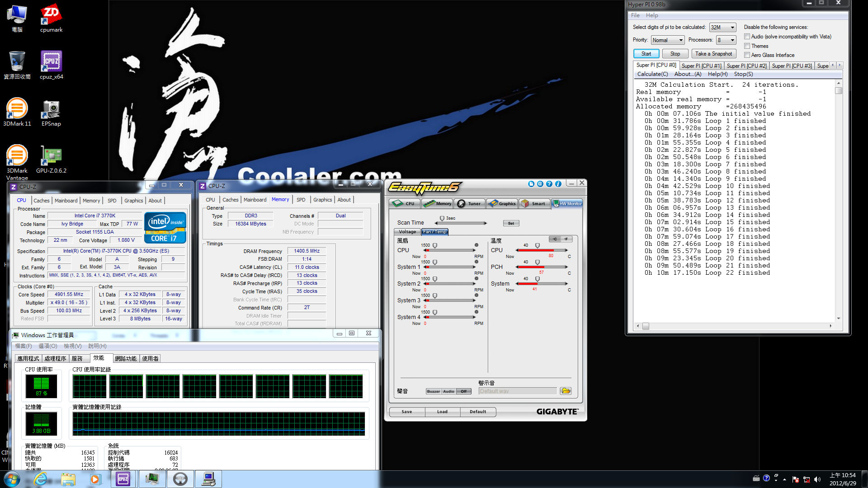Open the Hyper PI File menu
Screen dimensions: 868x488
pos(635,15)
